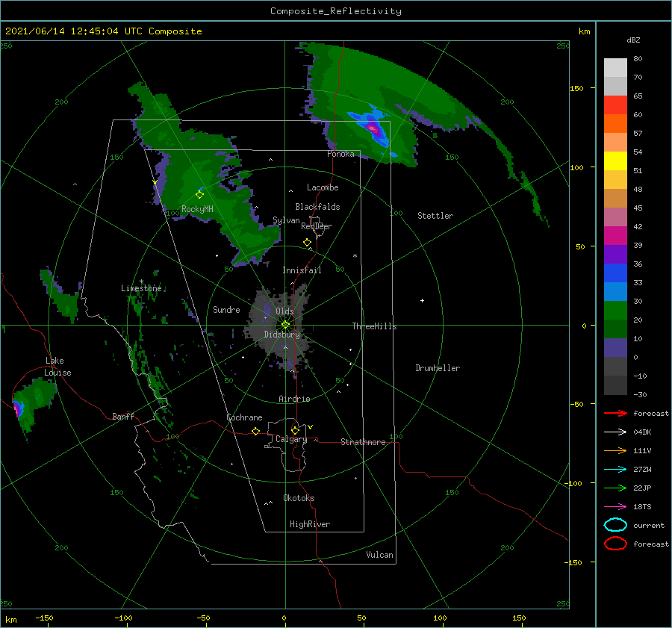This screenshot has height=628, width=672.
Task: Click the orange 111V arrow in legend
Action: click(x=615, y=450)
